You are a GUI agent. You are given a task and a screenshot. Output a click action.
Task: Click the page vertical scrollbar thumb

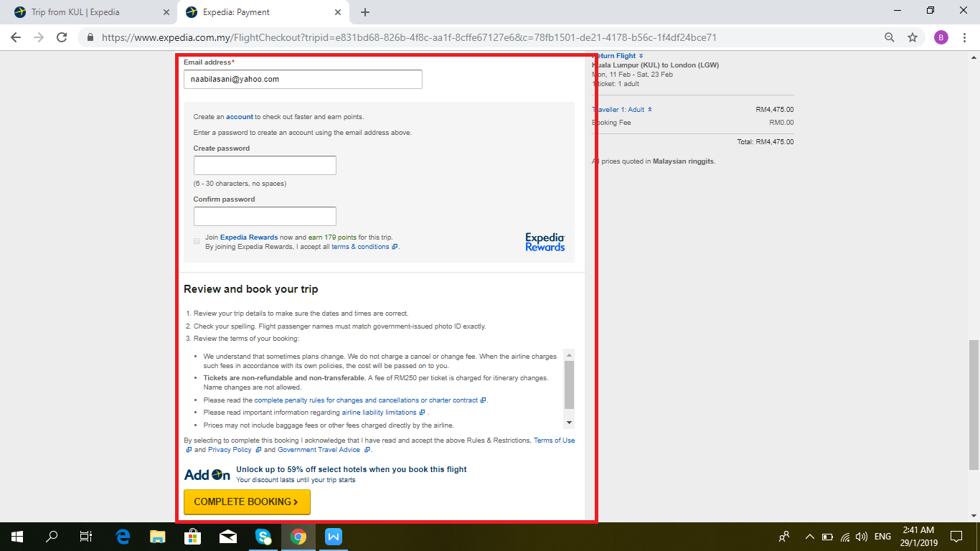coord(974,405)
